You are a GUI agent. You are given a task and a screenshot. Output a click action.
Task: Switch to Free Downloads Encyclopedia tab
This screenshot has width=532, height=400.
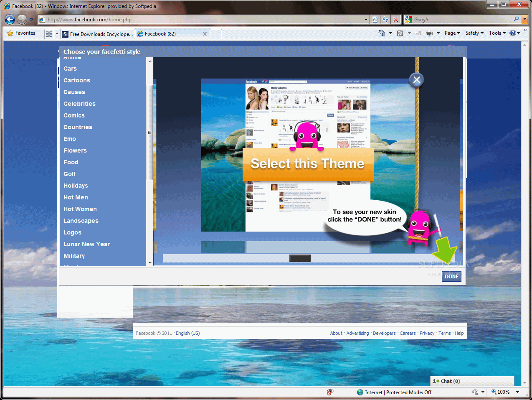click(98, 34)
